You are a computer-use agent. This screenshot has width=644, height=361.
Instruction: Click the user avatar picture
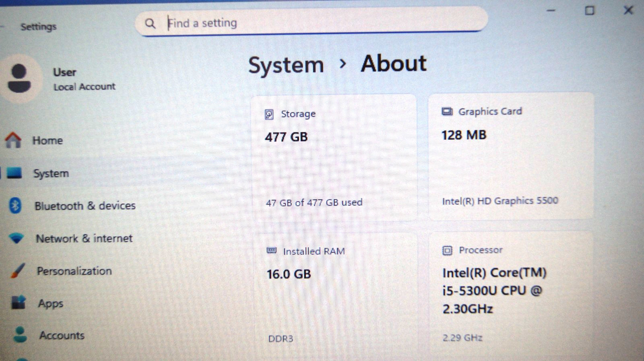[19, 78]
